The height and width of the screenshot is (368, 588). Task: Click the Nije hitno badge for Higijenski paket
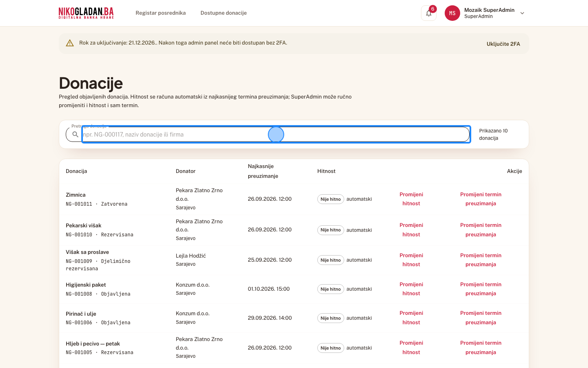pos(331,289)
